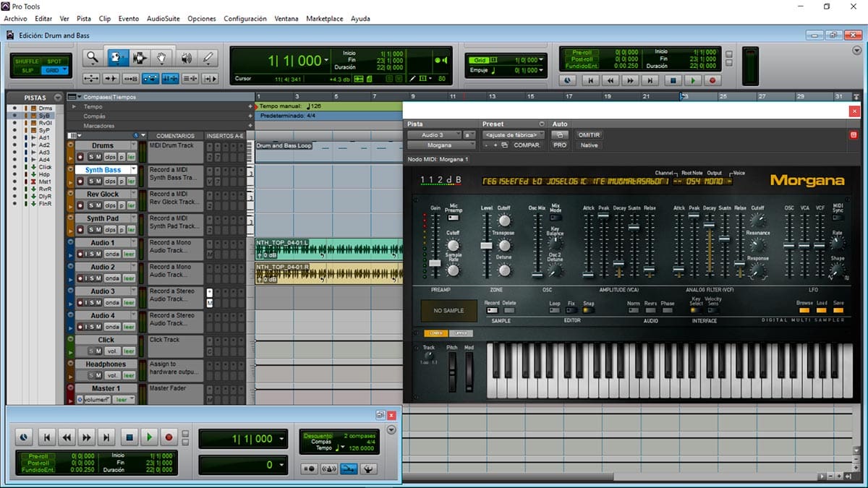Enable Shuffle edit mode
The image size is (868, 488).
(x=27, y=61)
